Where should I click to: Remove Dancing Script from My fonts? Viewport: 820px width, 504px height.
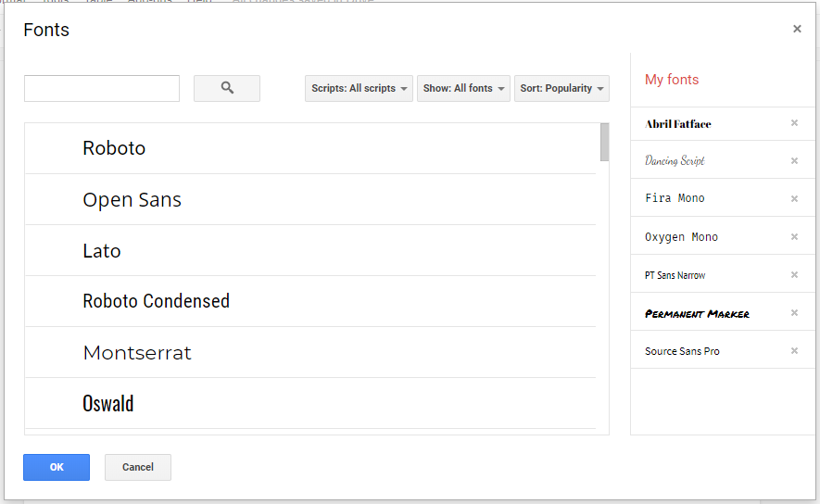794,160
